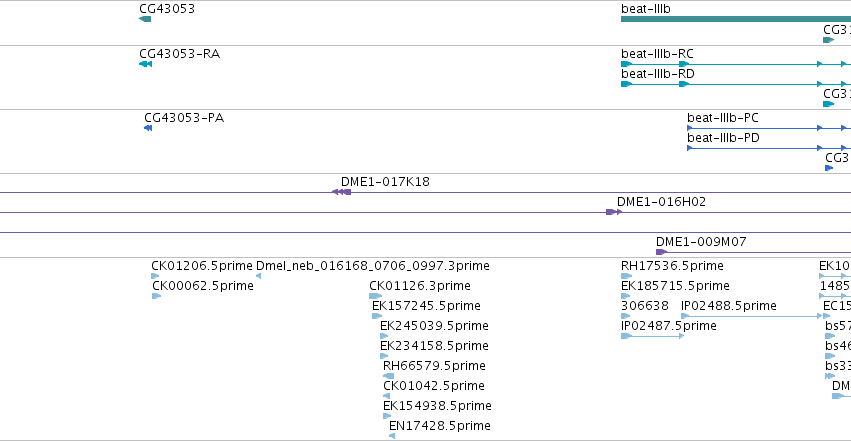Image resolution: width=851 pixels, height=441 pixels.
Task: Click the beat-IIIb-PD label text
Action: point(723,138)
